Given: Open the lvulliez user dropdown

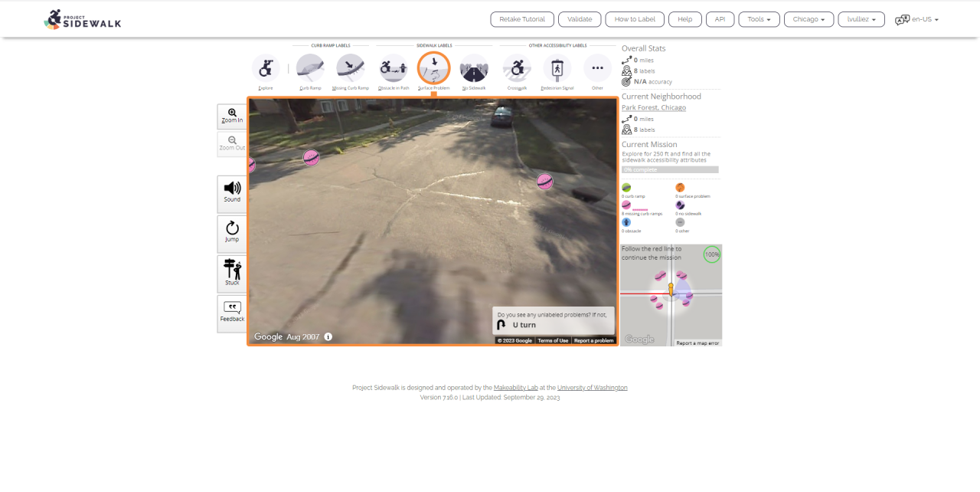Looking at the screenshot, I should [x=861, y=19].
